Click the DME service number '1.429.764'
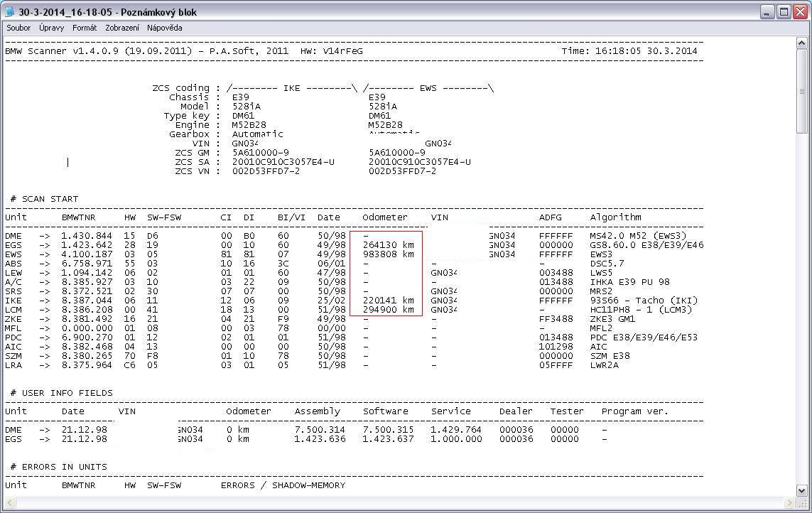This screenshot has height=513, width=812. click(456, 430)
